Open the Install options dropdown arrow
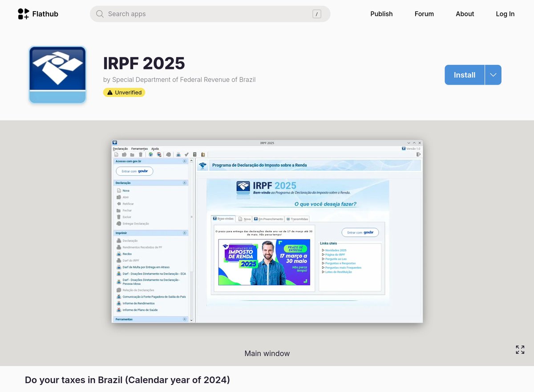The width and height of the screenshot is (534, 392). pos(493,75)
